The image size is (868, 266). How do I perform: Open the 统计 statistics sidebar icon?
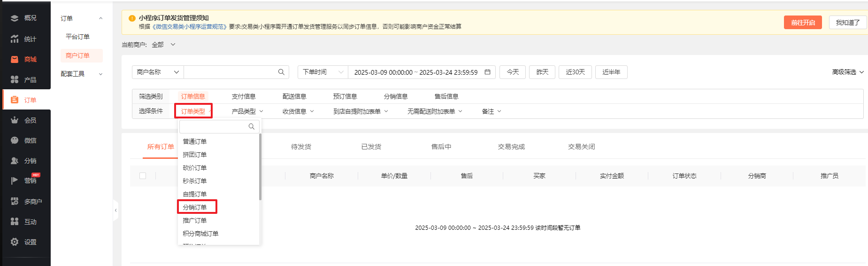(15, 39)
